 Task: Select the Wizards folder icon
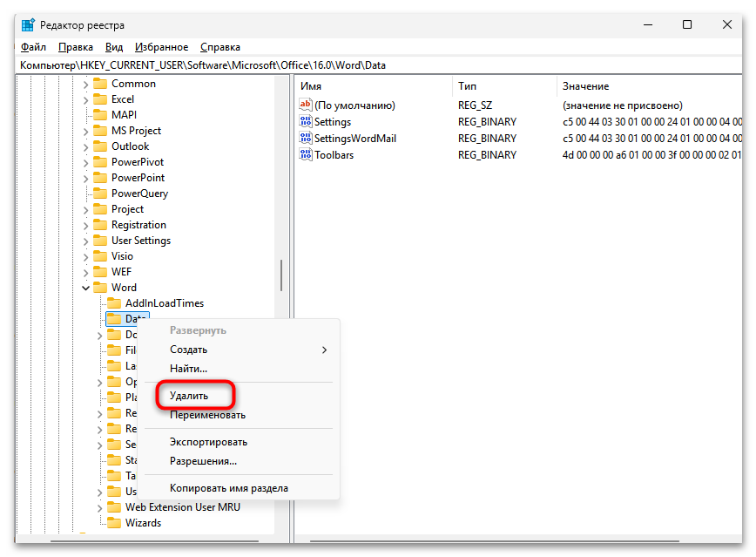click(x=117, y=522)
